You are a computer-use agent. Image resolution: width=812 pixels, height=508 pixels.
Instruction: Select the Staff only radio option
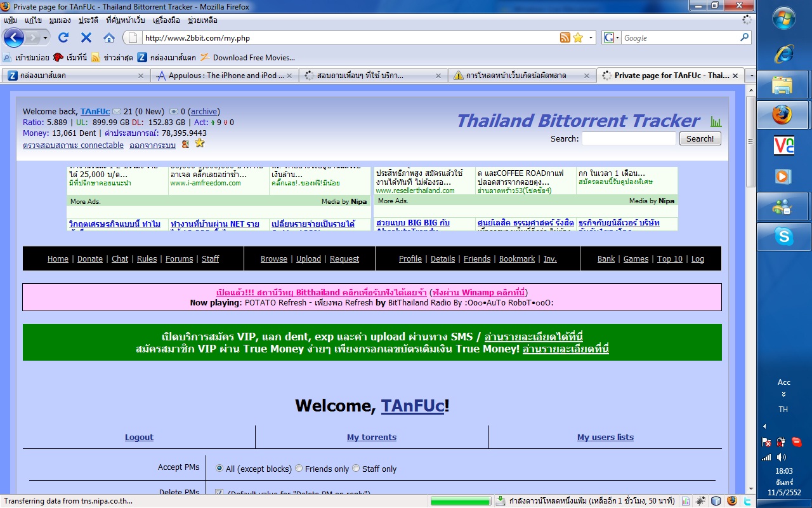click(356, 469)
